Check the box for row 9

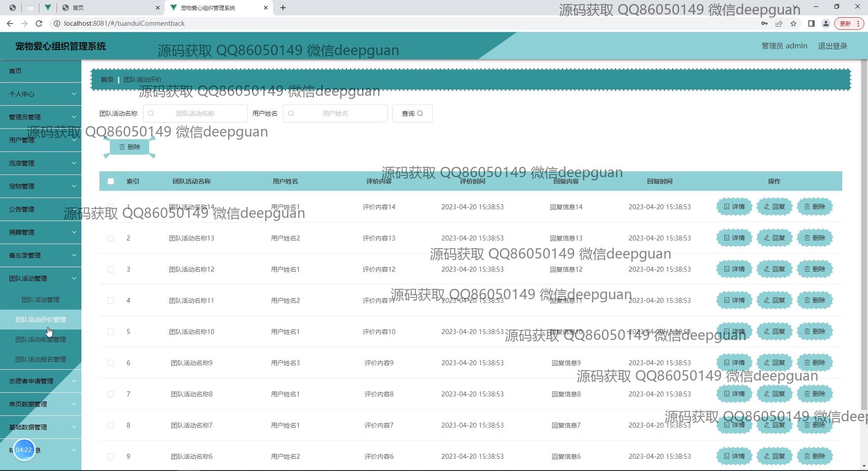(x=111, y=457)
